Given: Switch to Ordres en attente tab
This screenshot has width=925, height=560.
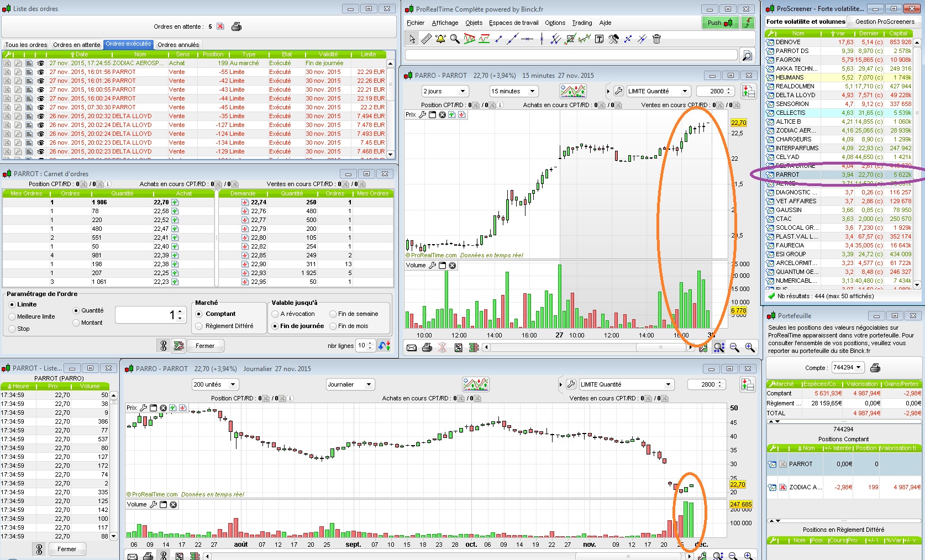Looking at the screenshot, I should (x=77, y=45).
